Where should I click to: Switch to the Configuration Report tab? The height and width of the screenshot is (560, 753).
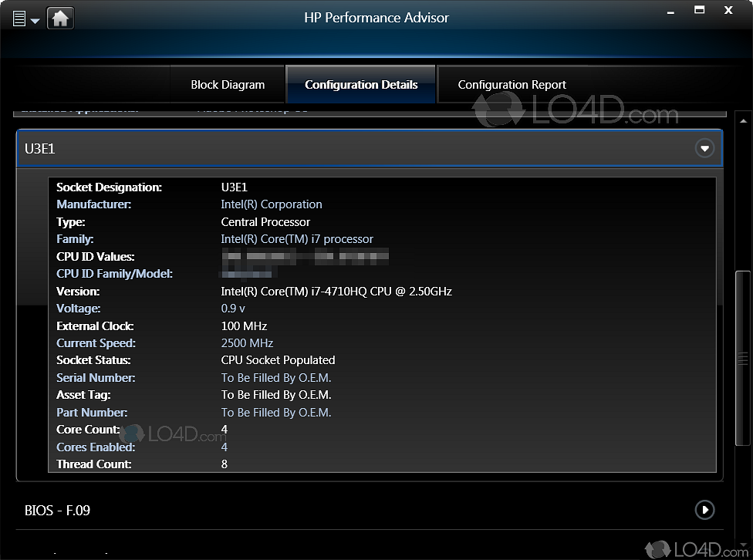tap(511, 84)
